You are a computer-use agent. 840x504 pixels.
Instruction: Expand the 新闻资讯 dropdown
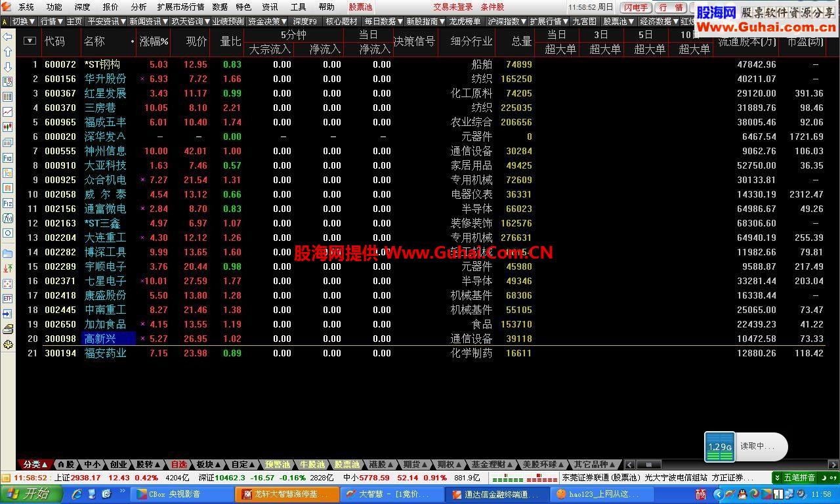(x=149, y=21)
